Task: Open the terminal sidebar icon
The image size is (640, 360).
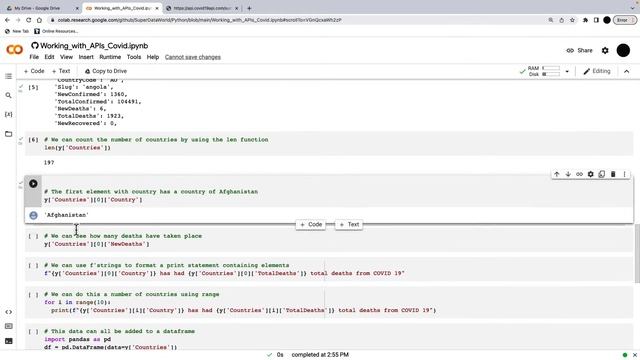Action: (8, 341)
